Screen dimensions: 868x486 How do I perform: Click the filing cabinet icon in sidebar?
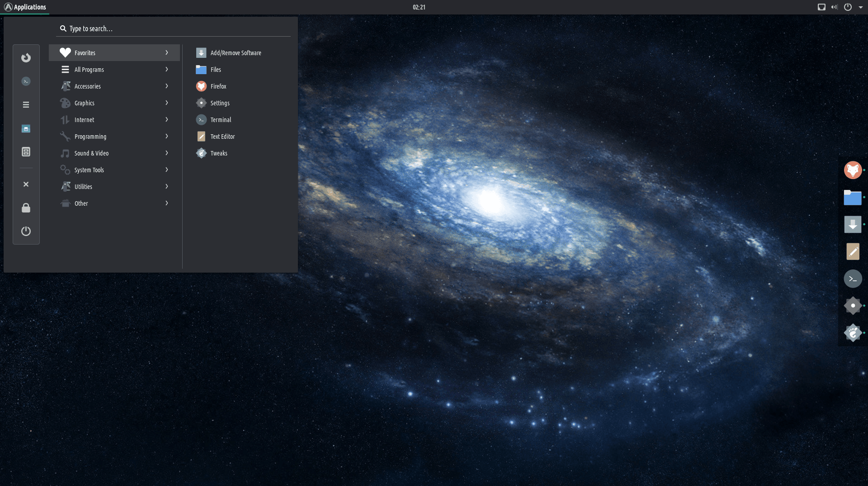click(x=26, y=152)
